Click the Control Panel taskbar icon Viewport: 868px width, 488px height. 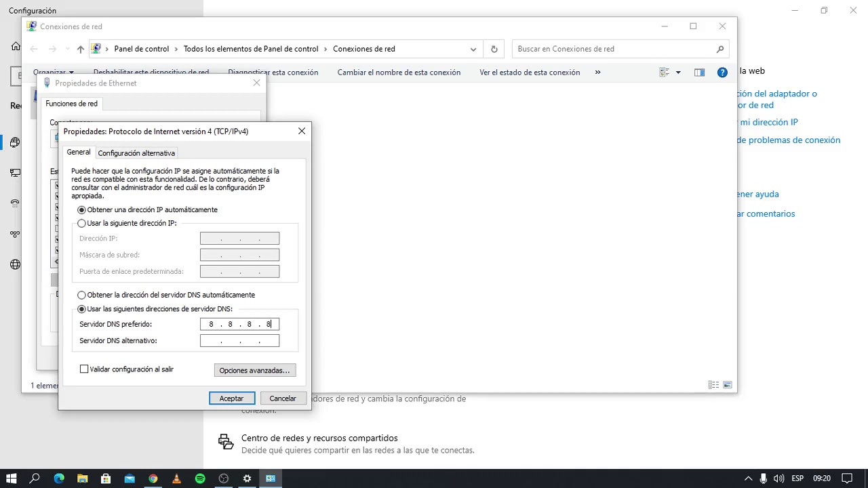[271, 479]
